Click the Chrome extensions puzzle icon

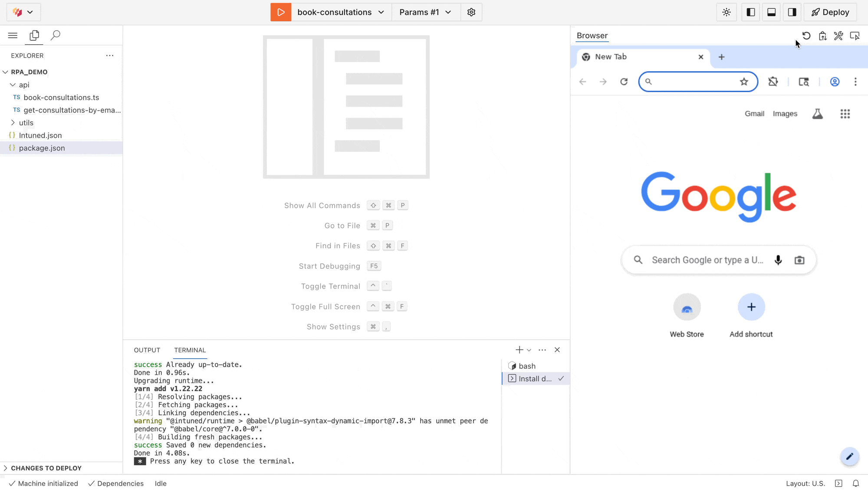tap(773, 82)
